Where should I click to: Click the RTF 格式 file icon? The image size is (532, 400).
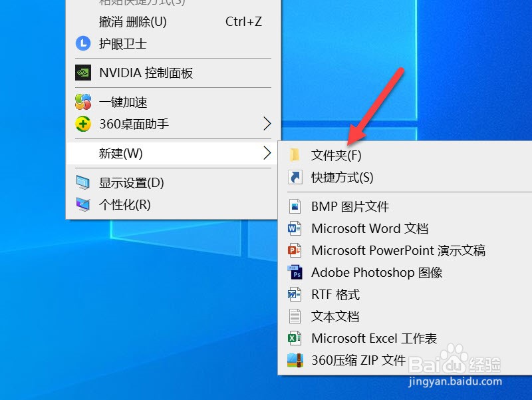(295, 294)
